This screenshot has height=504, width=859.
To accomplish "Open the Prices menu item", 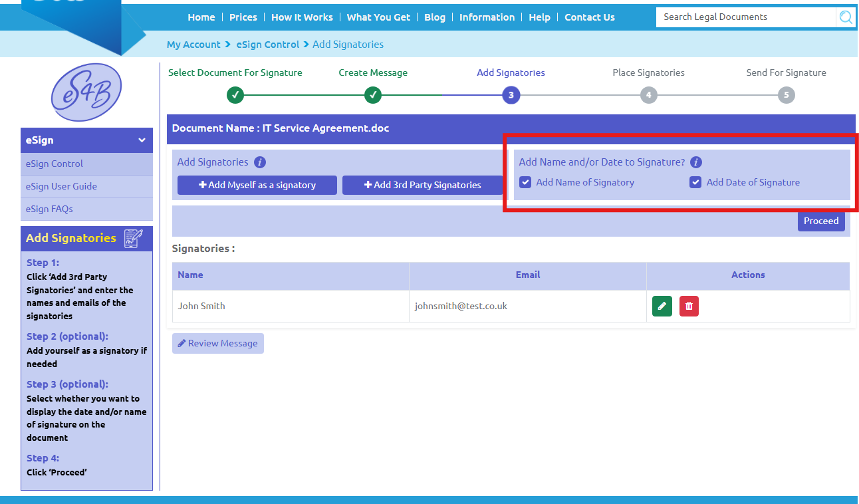I will coord(243,17).
